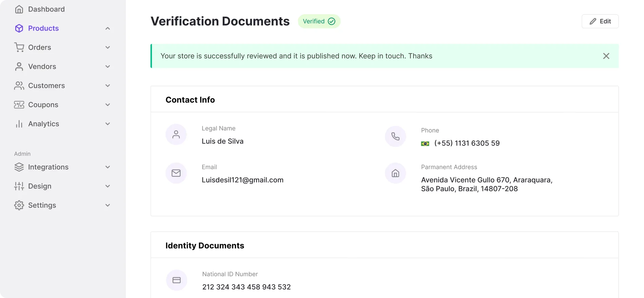Screen dimensions: 644x298
Task: Click the Brazil flag icon
Action: [425, 144]
